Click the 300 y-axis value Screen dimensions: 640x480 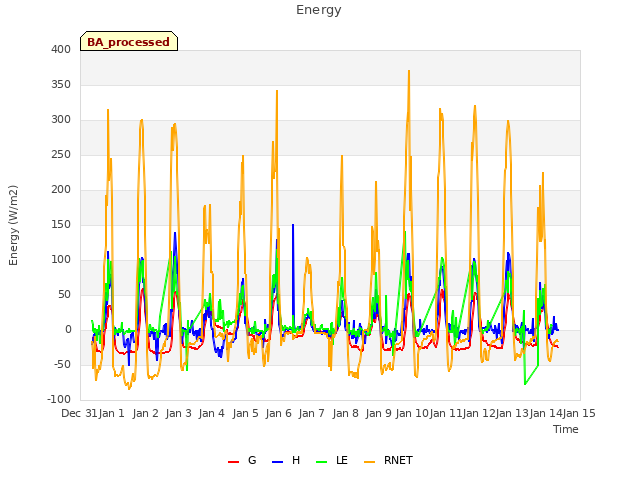[61, 120]
